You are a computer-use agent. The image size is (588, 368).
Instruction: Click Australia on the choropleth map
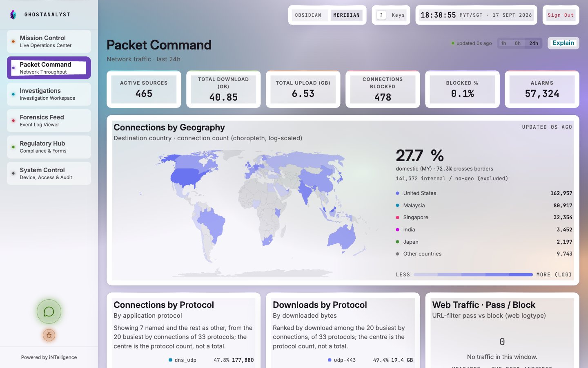[342, 237]
